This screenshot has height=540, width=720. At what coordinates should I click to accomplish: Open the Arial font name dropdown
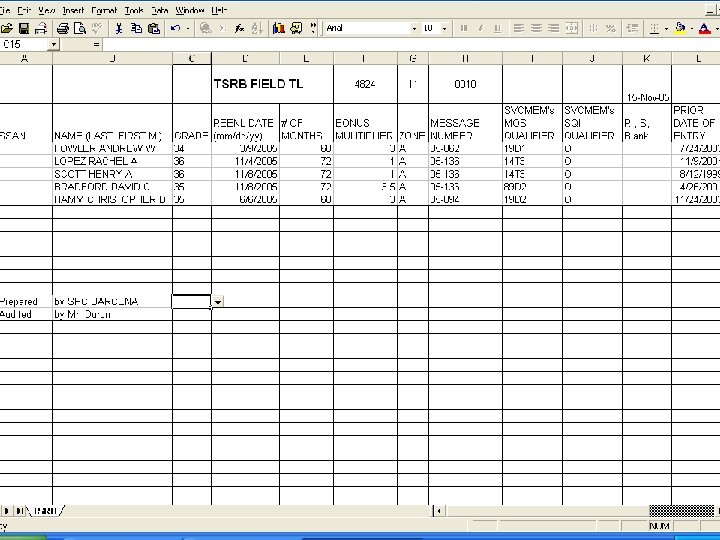click(414, 28)
